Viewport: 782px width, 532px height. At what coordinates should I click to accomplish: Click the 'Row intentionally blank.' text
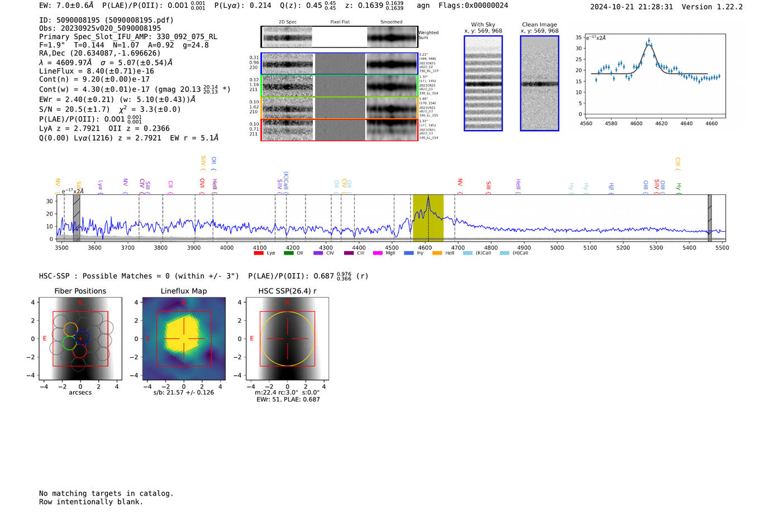91,502
